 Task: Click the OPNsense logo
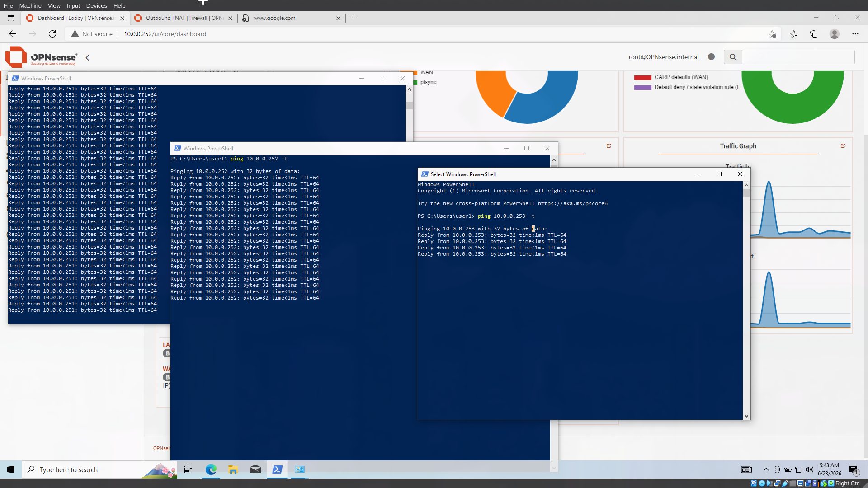point(41,57)
